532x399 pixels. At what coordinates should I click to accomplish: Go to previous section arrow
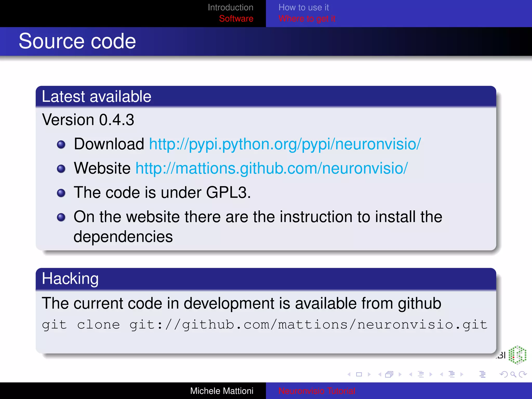[441, 374]
